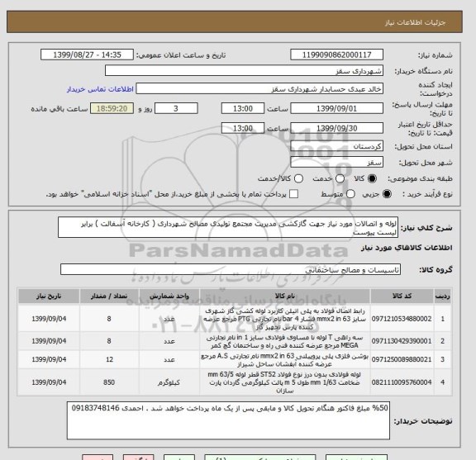Click the page title 'جزئیات اطلاعات نیاز'
The height and width of the screenshot is (460, 476).
point(415,23)
